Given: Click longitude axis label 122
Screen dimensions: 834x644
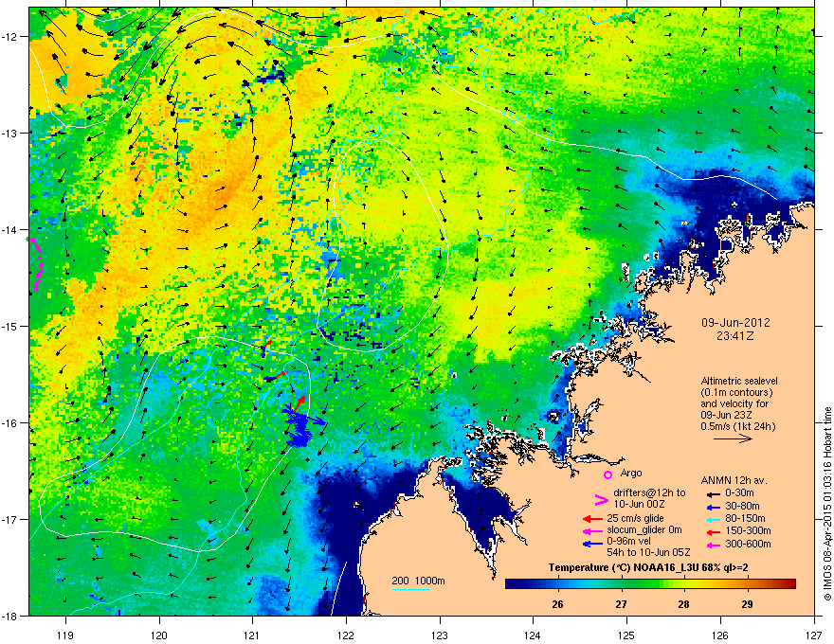Looking at the screenshot, I should 346,635.
